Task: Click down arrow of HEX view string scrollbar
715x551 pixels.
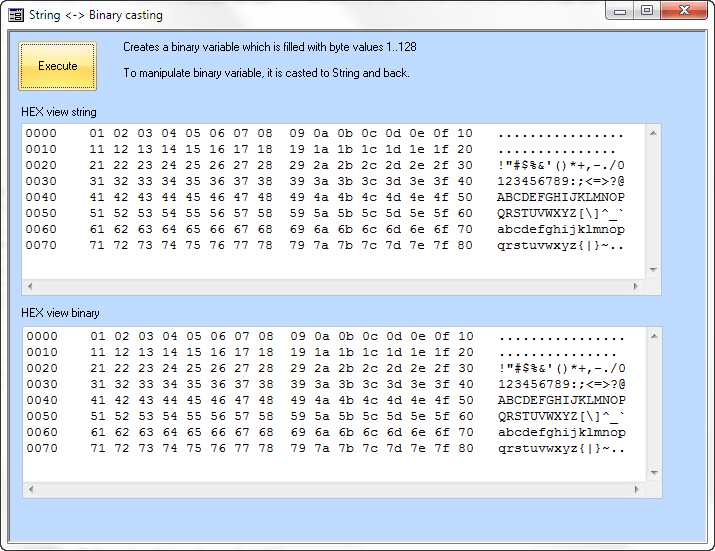Action: pyautogui.click(x=653, y=270)
